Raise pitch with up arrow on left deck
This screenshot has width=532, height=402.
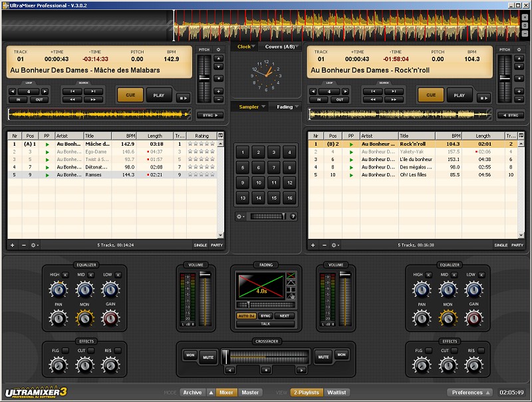click(219, 59)
